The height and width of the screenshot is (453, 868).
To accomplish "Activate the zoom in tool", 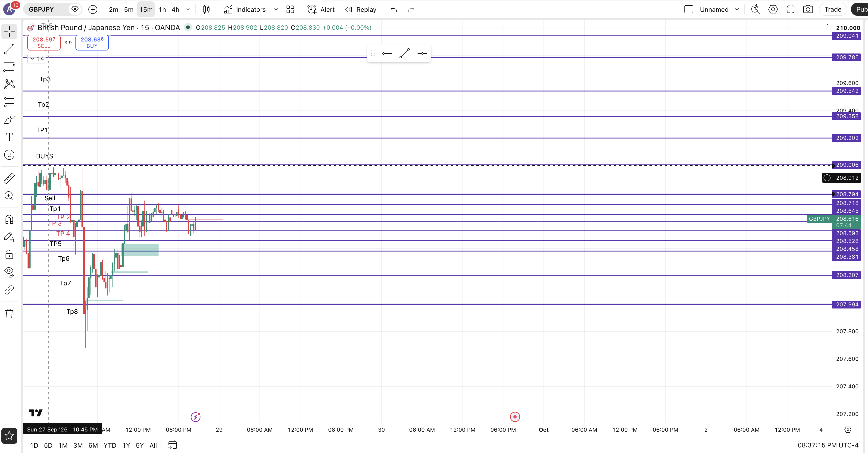I will pyautogui.click(x=9, y=195).
